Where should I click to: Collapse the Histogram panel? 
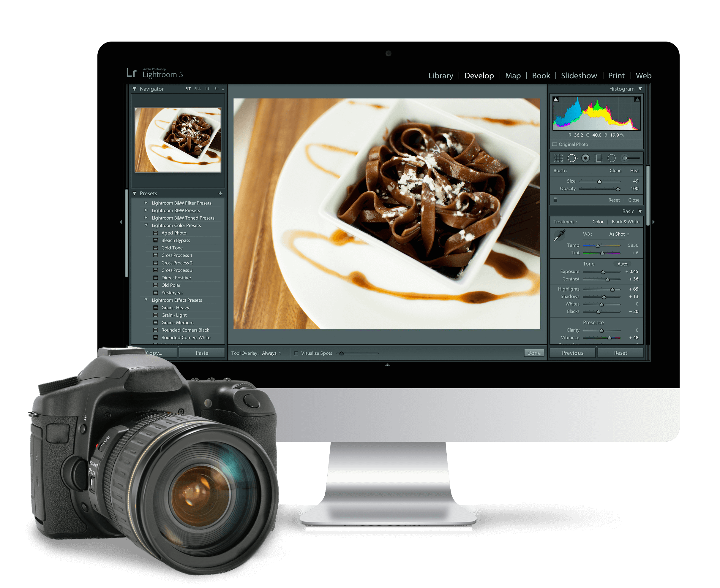(x=640, y=89)
